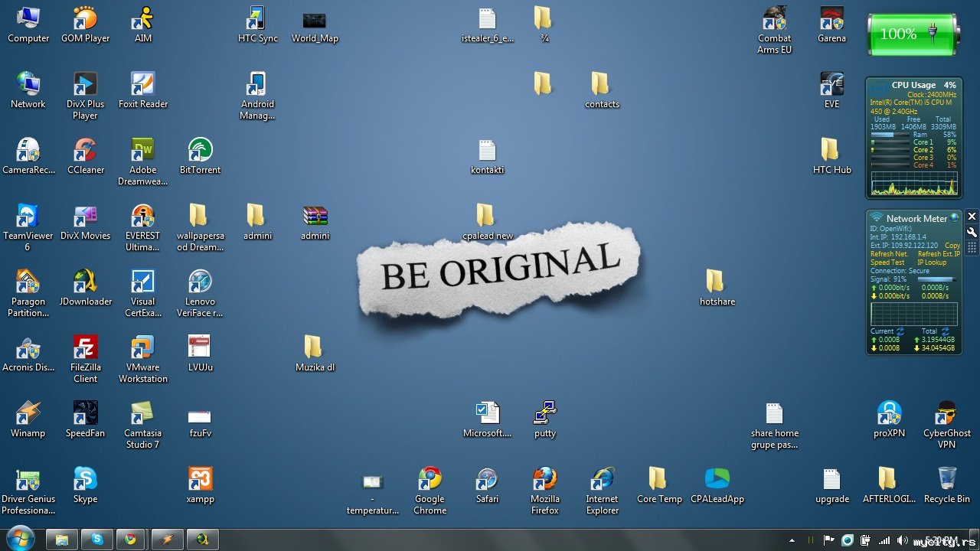
Task: Click the BitTorrent desktop shortcut
Action: pos(200,152)
